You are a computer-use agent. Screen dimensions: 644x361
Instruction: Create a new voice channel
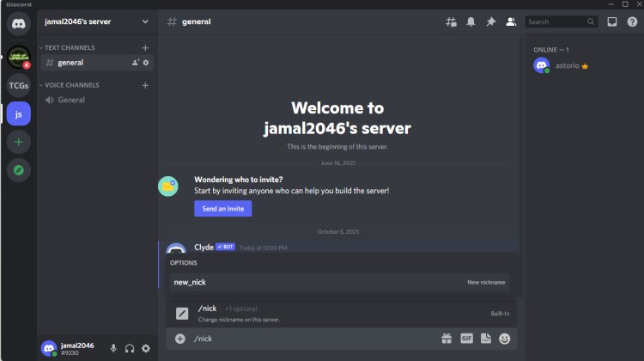tap(145, 85)
